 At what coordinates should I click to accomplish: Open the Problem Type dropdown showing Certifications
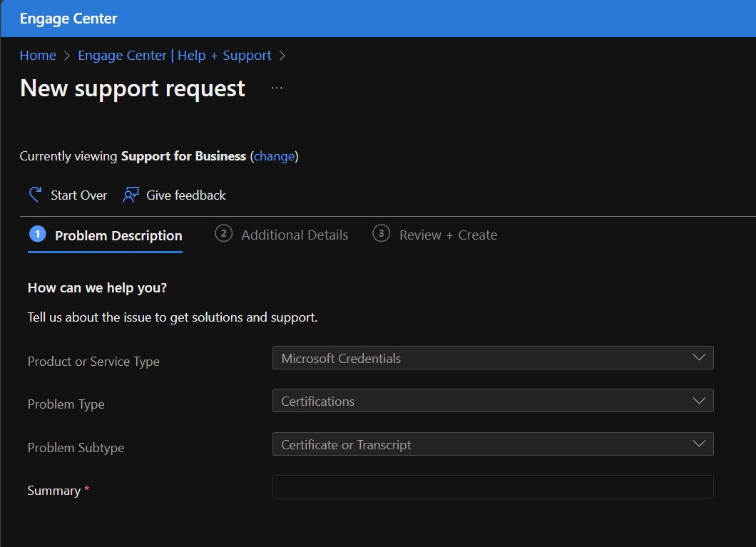(493, 401)
